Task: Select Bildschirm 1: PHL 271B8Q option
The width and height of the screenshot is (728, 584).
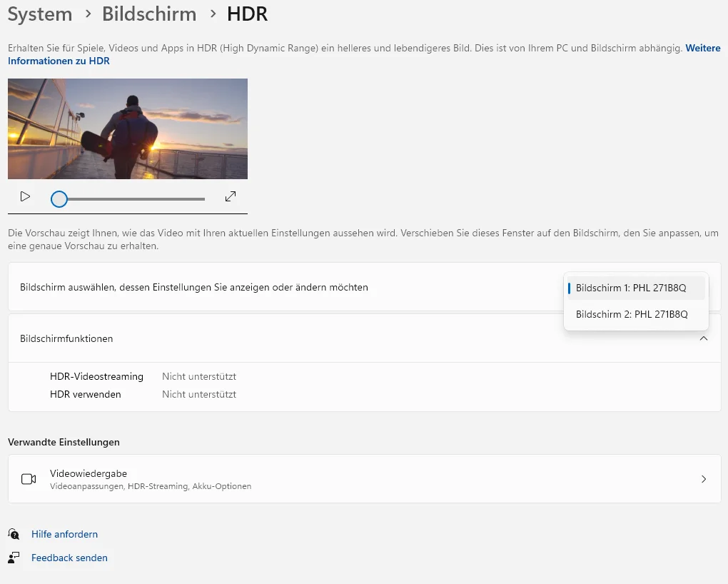Action: coord(636,288)
